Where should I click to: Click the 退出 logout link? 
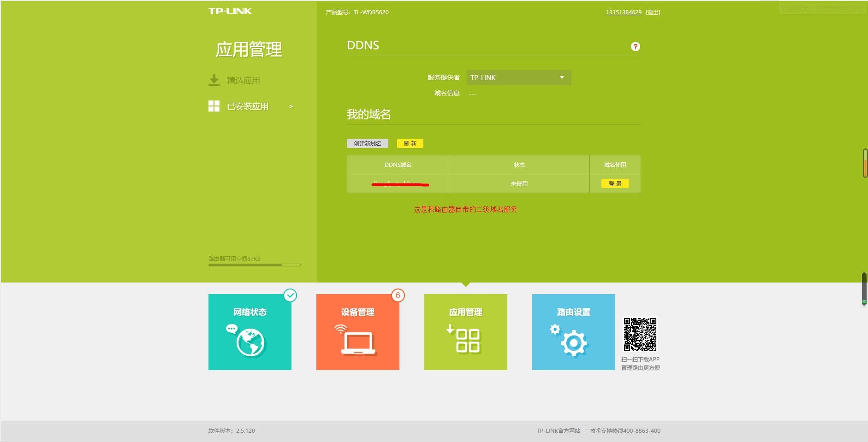(653, 12)
